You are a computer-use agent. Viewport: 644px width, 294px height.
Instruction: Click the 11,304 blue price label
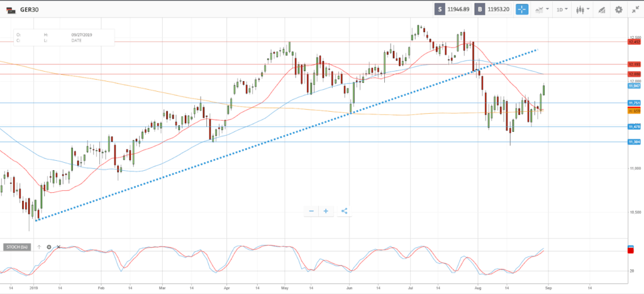(635, 142)
